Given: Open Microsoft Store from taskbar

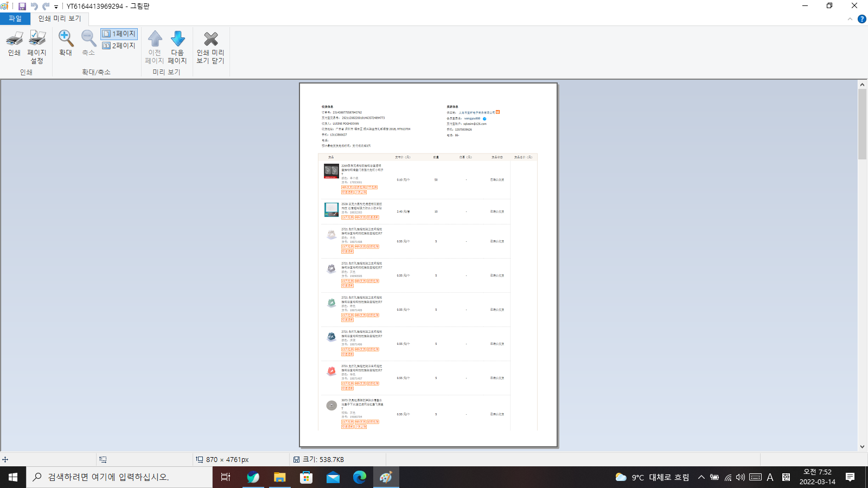Looking at the screenshot, I should (307, 477).
